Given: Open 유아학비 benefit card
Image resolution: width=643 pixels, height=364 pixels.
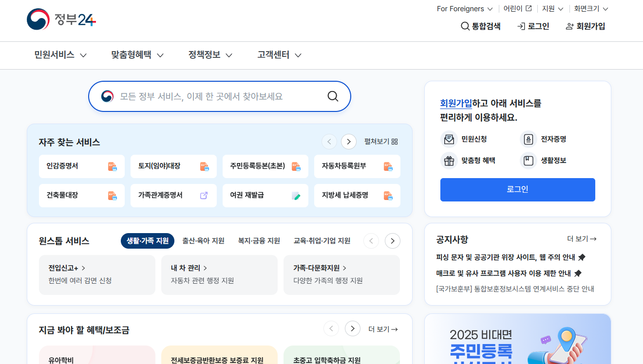Looking at the screenshot, I should point(97,355).
